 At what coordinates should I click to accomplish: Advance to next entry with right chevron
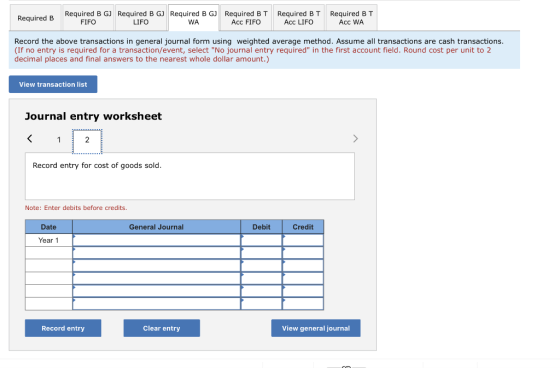(355, 139)
